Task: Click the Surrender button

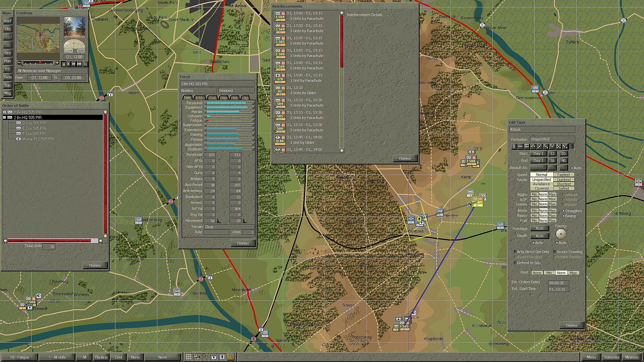Action: (x=611, y=357)
